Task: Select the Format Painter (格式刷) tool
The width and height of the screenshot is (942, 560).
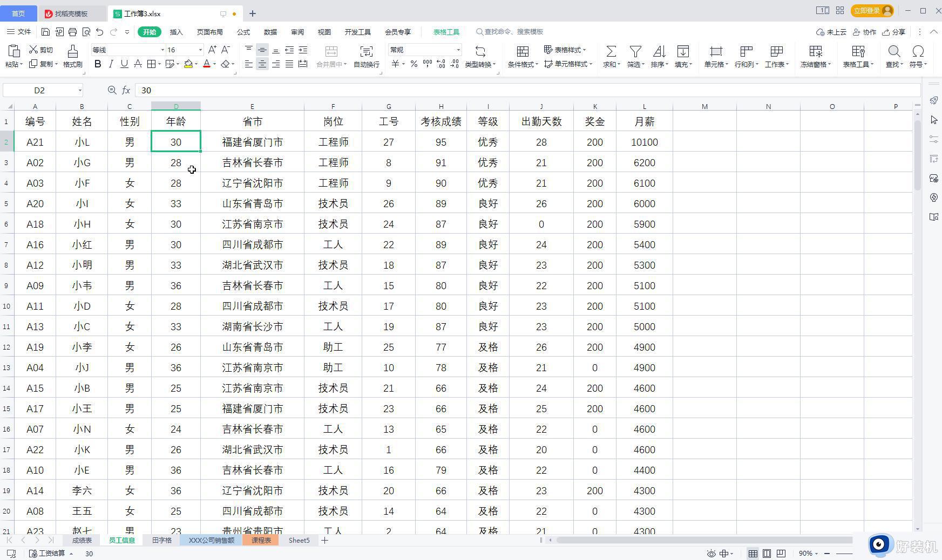Action: [72, 56]
